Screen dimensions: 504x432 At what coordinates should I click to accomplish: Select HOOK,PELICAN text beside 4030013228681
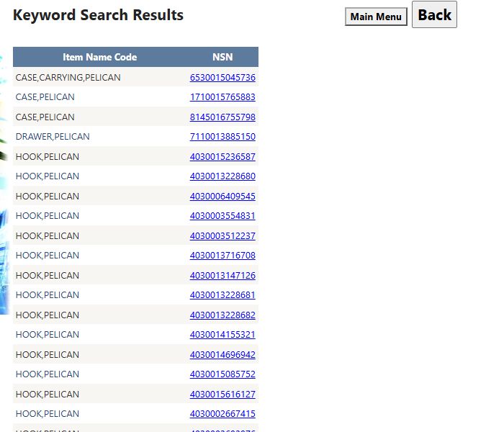pyautogui.click(x=48, y=294)
